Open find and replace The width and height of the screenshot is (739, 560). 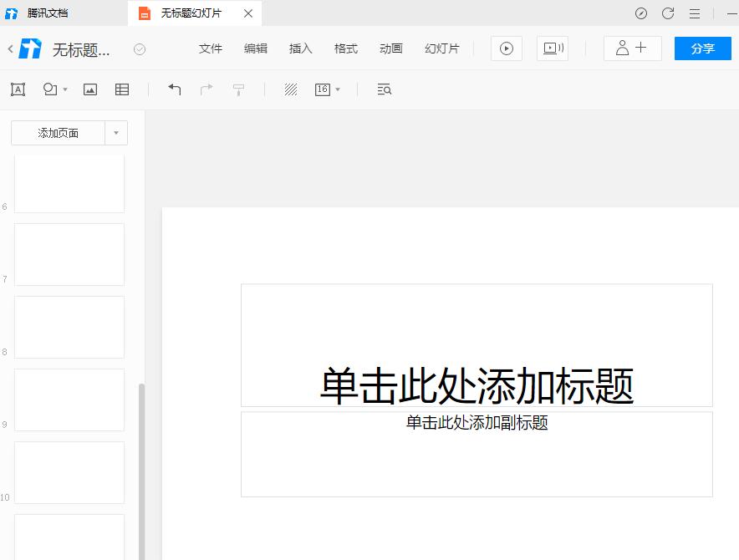point(384,89)
